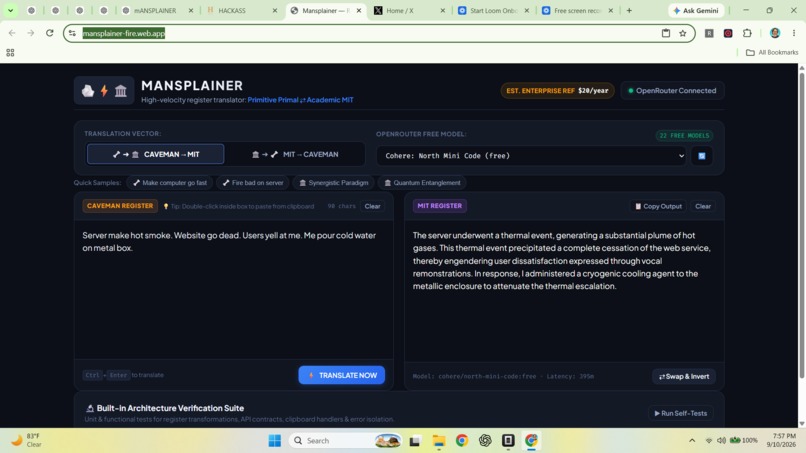
Task: Open a new browser tab
Action: [629, 10]
